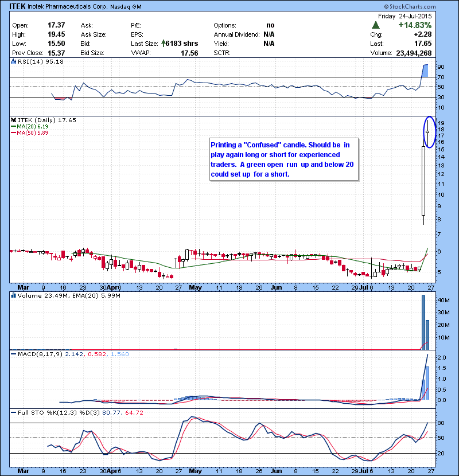Click the Low price 15.50
Viewport: 459px width, 476px height.
click(56, 44)
